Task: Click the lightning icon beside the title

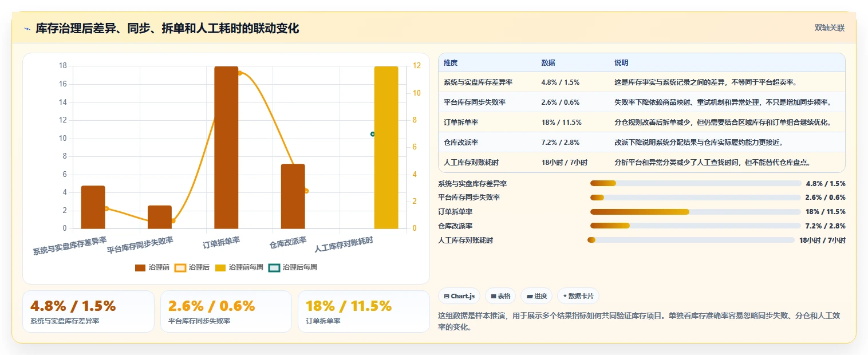Action: pos(27,28)
